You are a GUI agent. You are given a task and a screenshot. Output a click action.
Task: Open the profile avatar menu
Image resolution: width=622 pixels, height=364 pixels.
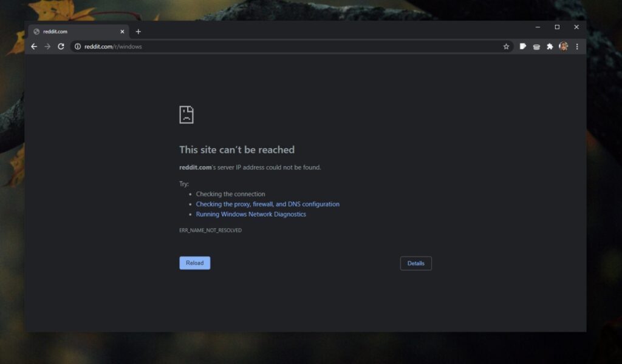pos(564,46)
